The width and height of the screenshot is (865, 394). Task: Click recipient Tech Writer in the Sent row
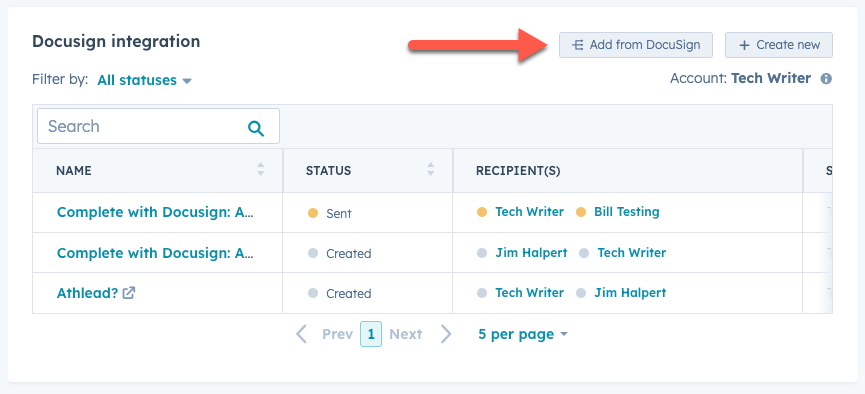point(530,212)
